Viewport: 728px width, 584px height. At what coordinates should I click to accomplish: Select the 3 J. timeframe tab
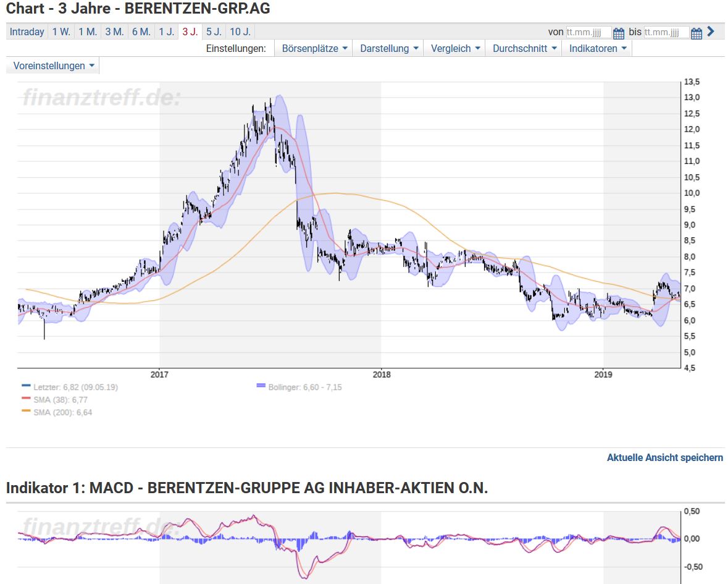pos(190,32)
